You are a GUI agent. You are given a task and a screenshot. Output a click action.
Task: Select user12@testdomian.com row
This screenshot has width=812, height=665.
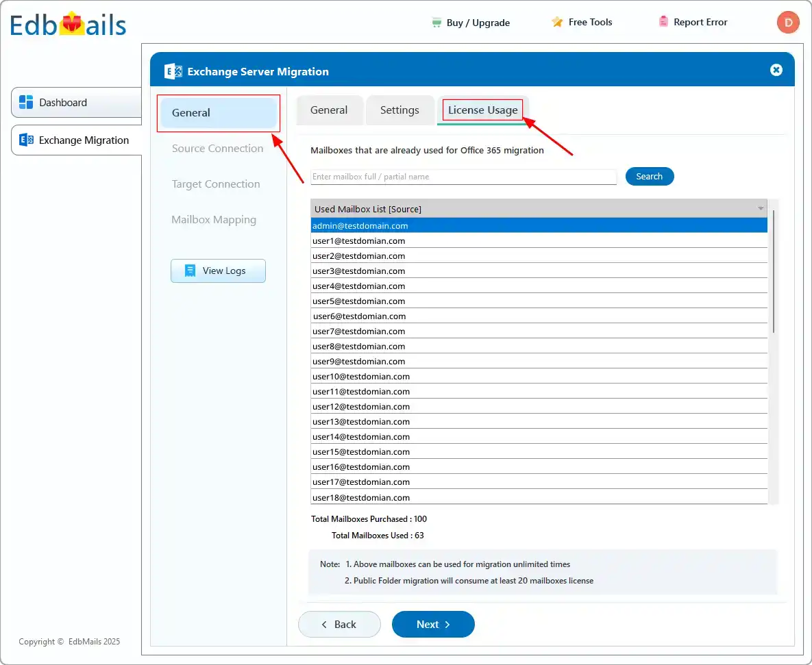[x=539, y=406]
